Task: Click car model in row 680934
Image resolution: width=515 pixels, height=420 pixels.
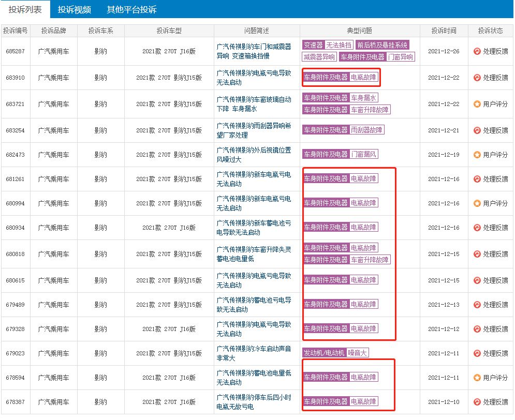Action: pyautogui.click(x=169, y=228)
